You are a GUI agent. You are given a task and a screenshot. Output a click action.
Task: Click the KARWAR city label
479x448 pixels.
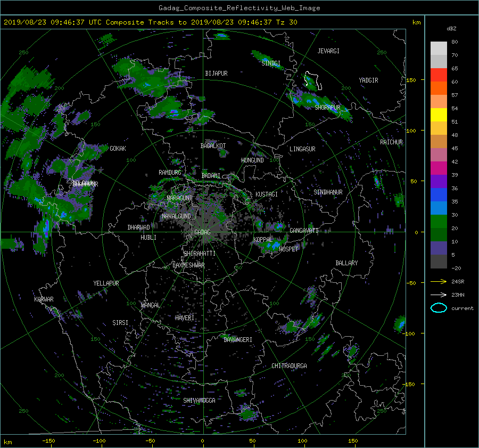(x=44, y=299)
